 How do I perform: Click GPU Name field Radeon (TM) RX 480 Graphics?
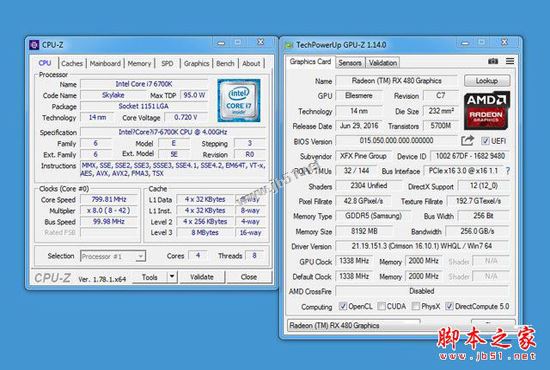pyautogui.click(x=396, y=81)
